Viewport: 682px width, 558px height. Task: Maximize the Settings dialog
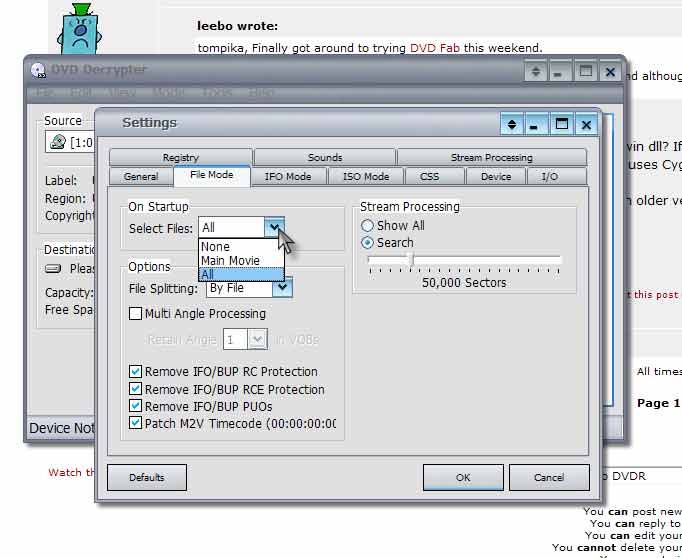[562, 125]
